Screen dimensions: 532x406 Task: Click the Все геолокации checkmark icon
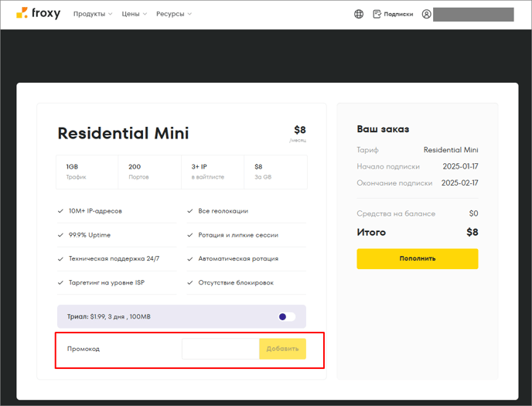click(190, 211)
